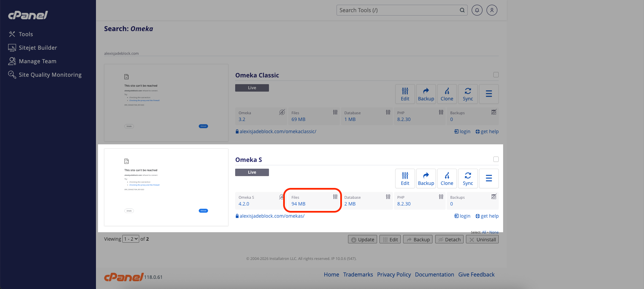Open the footer Trademarks link
The height and width of the screenshot is (289, 644).
point(358,274)
